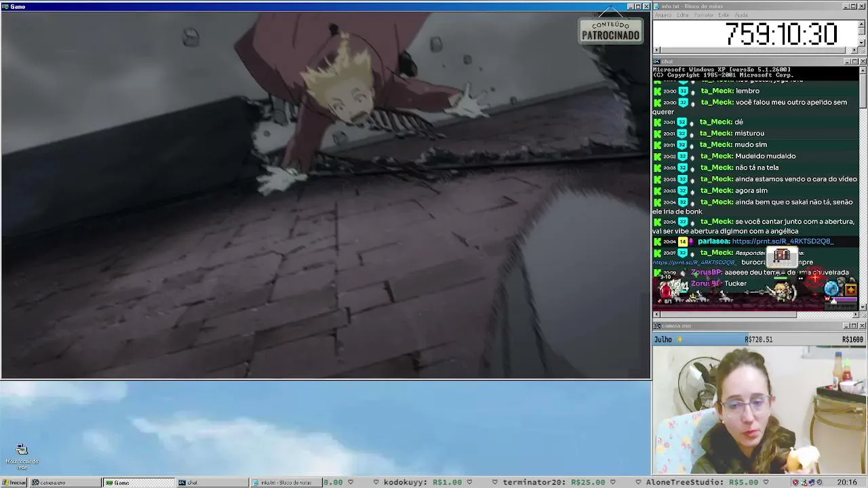This screenshot has width=868, height=488.
Task: Click the webcam video feed in camera.exe
Action: (x=759, y=409)
